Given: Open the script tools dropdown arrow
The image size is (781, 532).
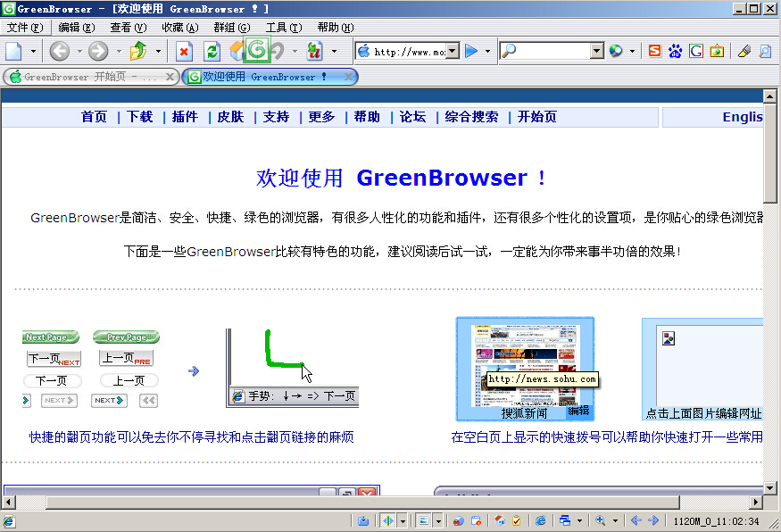Looking at the screenshot, I should pos(334,51).
